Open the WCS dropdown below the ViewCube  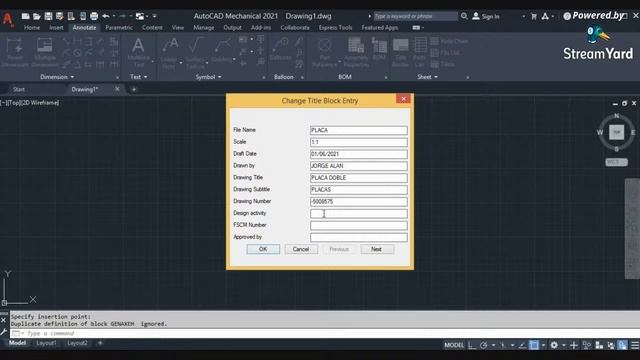point(616,162)
